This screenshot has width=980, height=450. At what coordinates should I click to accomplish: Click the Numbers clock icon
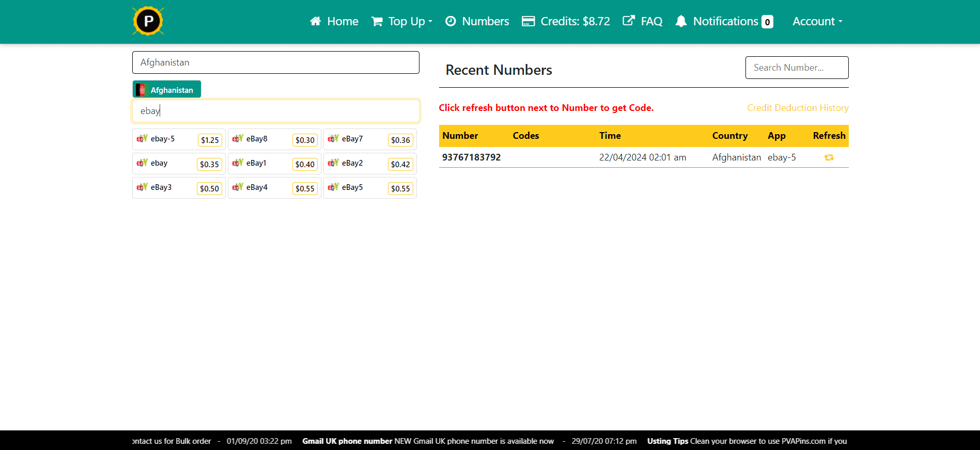coord(450,21)
